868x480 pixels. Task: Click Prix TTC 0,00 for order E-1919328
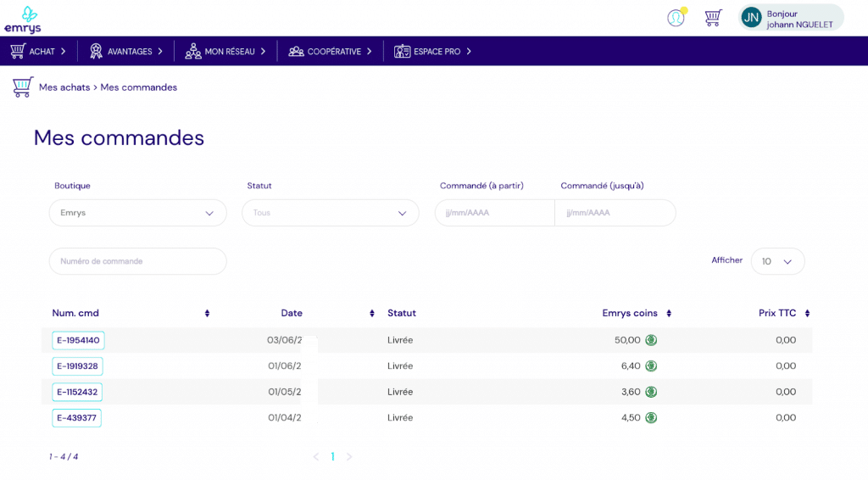(x=786, y=366)
